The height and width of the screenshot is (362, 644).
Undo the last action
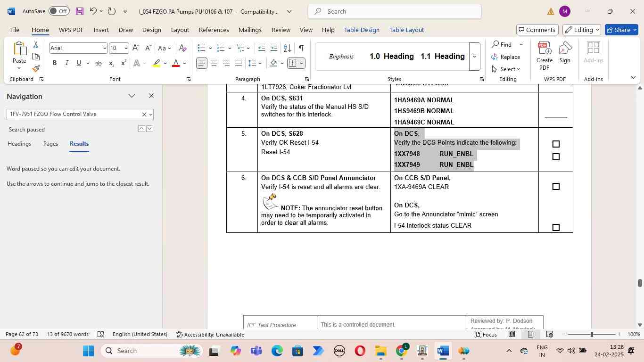93,11
